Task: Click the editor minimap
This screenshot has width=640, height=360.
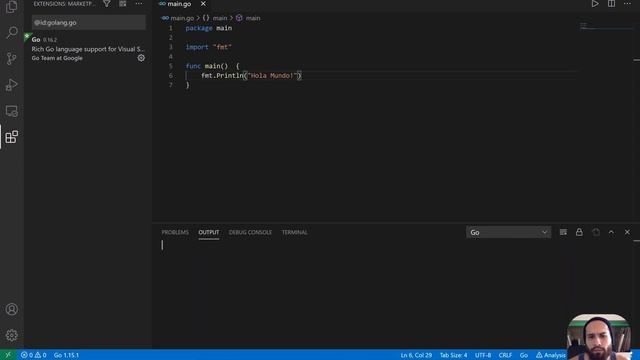Action: 606,27
